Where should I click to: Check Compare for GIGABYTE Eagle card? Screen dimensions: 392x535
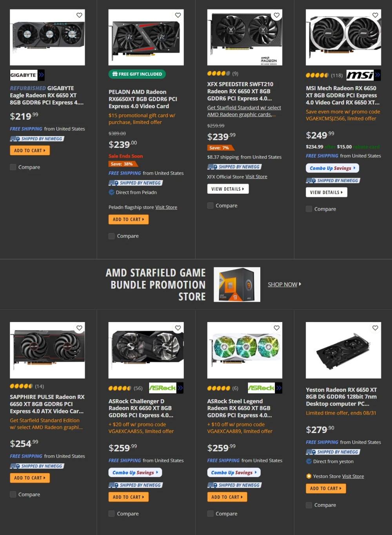[13, 167]
